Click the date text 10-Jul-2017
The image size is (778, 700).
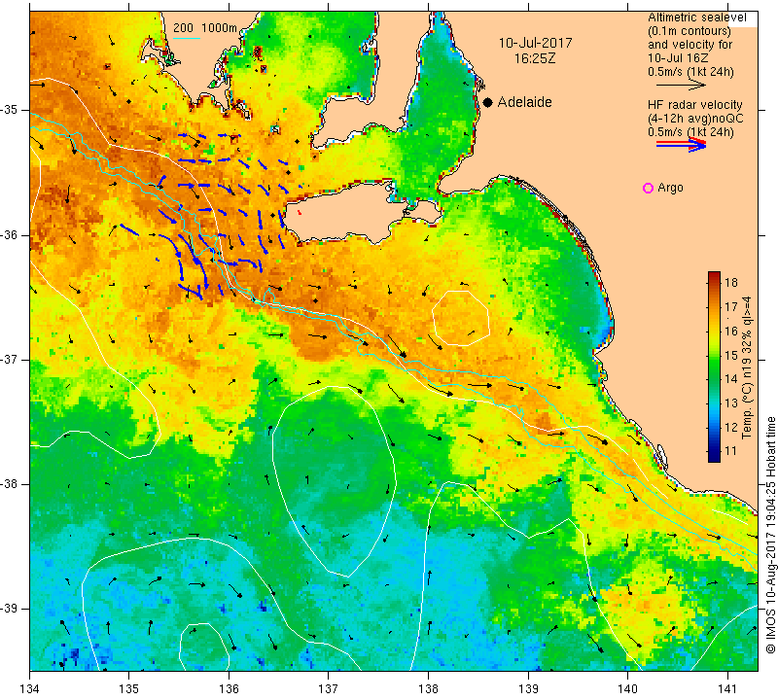pos(535,43)
